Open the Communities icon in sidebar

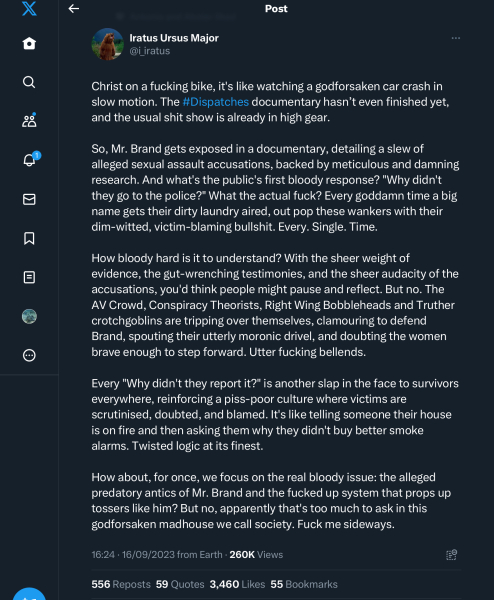[29, 121]
